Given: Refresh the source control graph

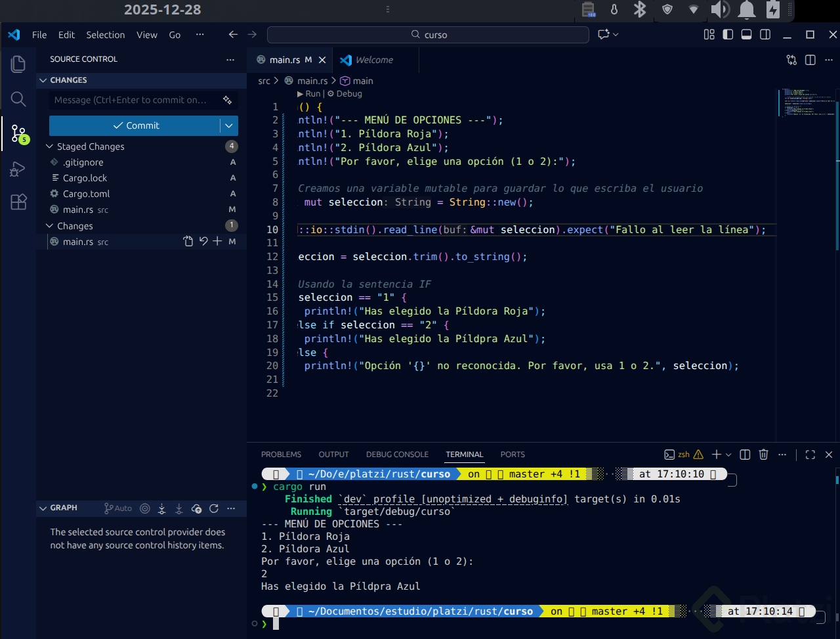Looking at the screenshot, I should pos(213,508).
